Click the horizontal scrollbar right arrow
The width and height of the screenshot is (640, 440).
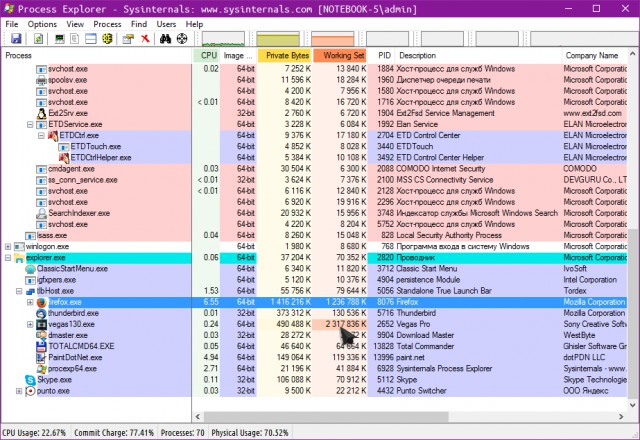[621, 417]
